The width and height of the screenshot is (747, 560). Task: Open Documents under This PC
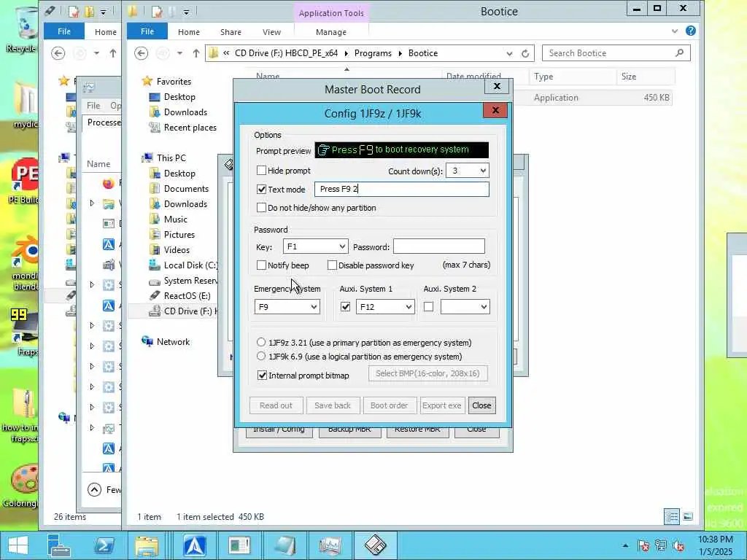coord(186,189)
